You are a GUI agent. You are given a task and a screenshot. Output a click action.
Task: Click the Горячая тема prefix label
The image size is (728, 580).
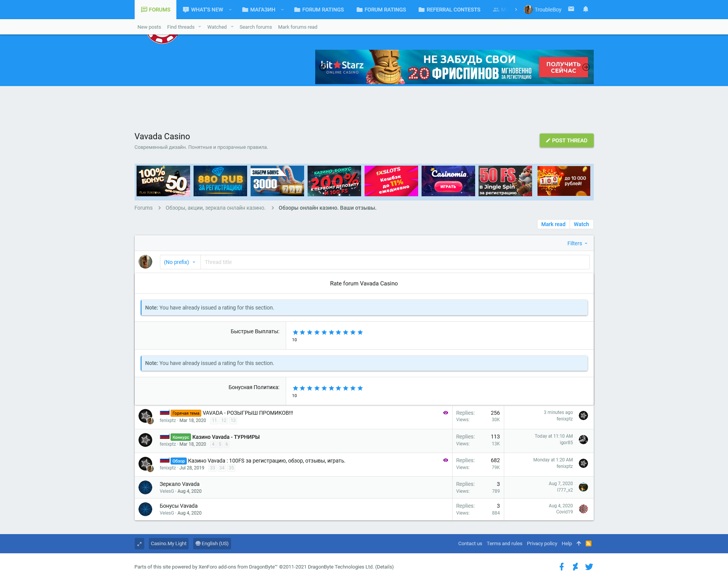186,413
